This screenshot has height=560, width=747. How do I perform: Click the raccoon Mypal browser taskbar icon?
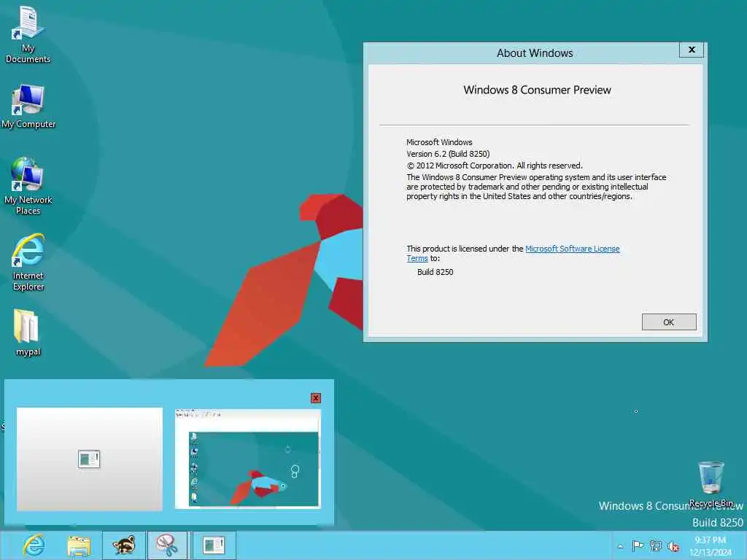(x=124, y=545)
